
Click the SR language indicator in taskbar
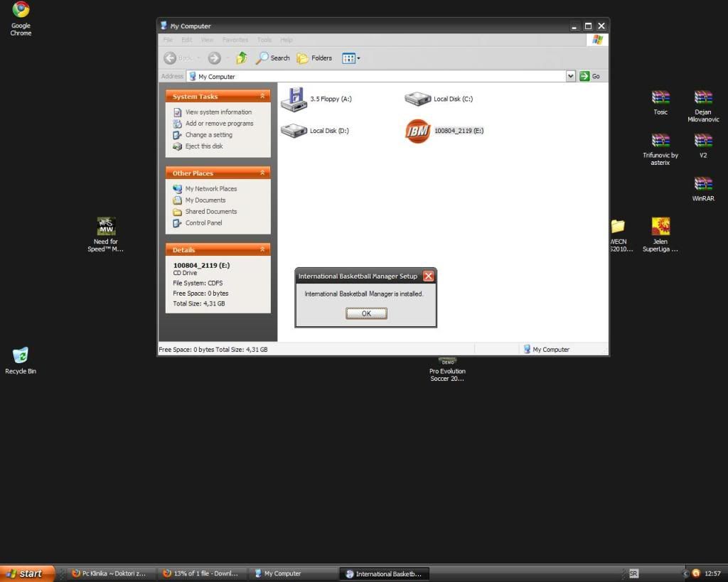[633, 573]
